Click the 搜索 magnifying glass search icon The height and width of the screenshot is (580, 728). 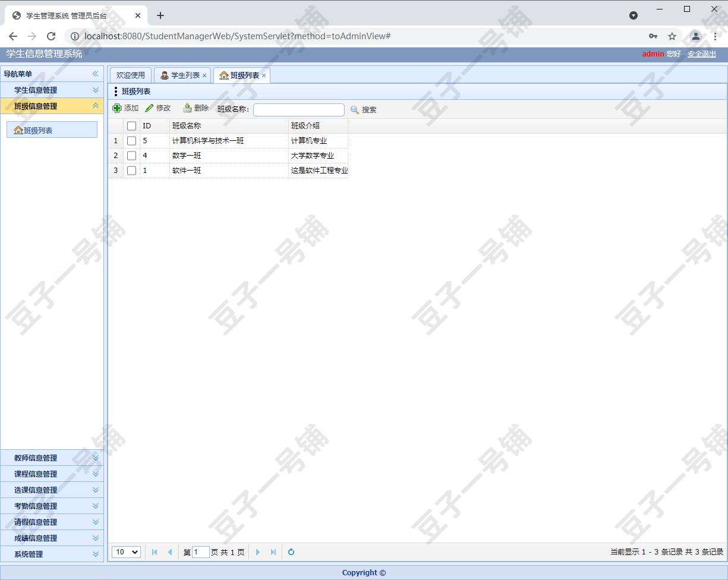pos(355,109)
